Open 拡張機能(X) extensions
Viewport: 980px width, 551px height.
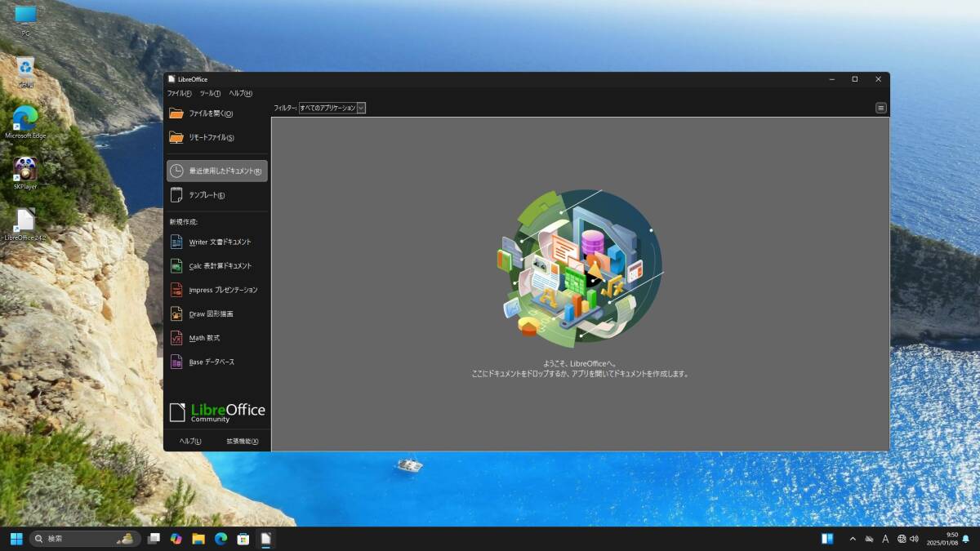coord(243,441)
